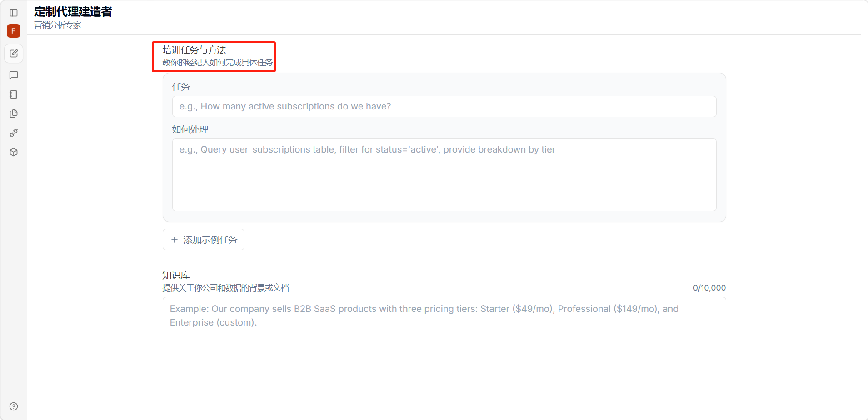Click the 知识库 heading
This screenshot has height=420, width=868.
tap(176, 275)
